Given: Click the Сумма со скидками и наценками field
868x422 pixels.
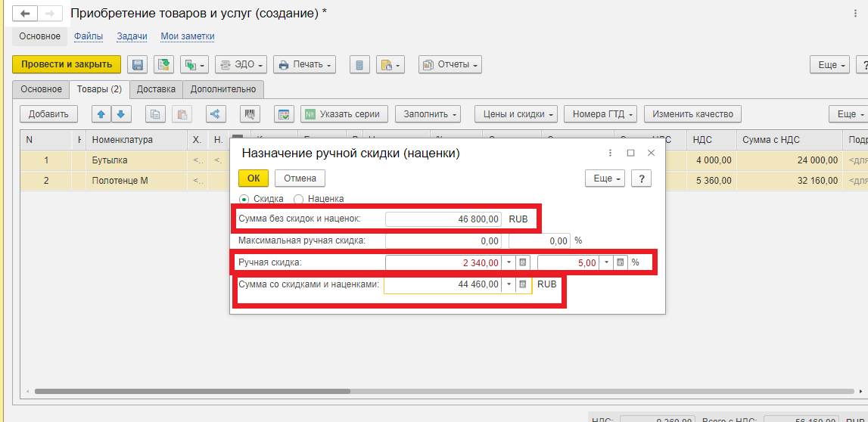Looking at the screenshot, I should pos(443,284).
